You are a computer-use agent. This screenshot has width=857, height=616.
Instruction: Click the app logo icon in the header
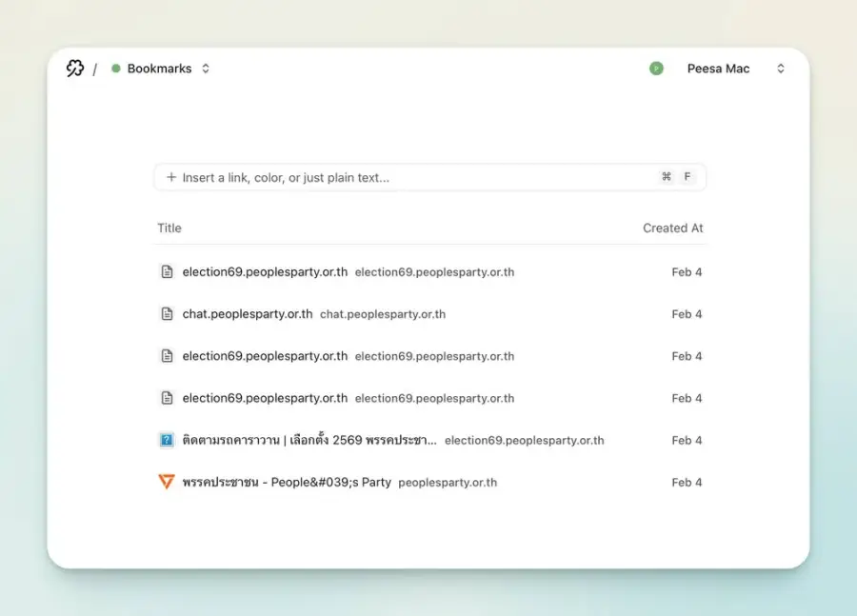[75, 69]
